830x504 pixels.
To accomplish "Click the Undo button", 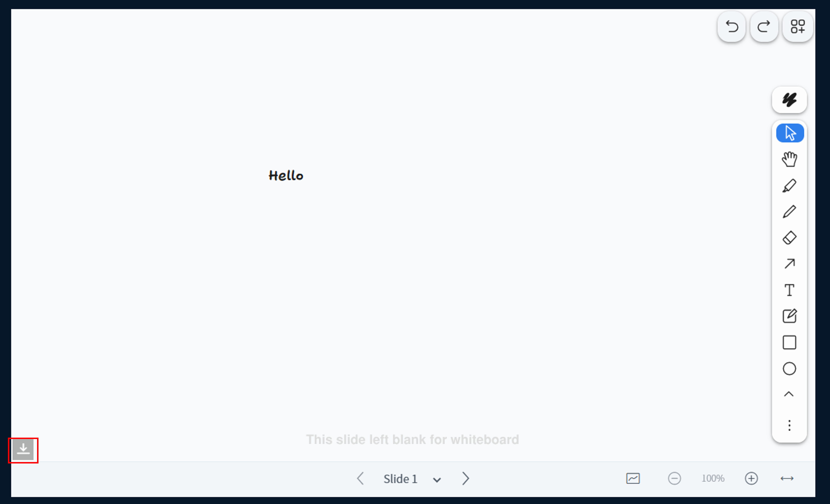I will pyautogui.click(x=731, y=26).
